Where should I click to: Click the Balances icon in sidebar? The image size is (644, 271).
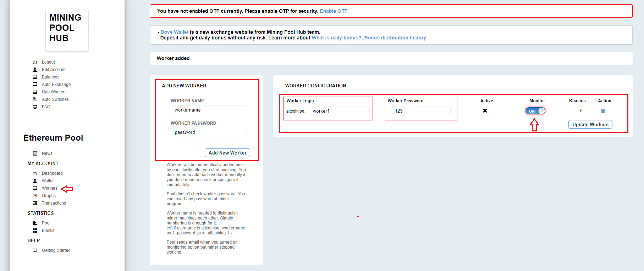[35, 77]
